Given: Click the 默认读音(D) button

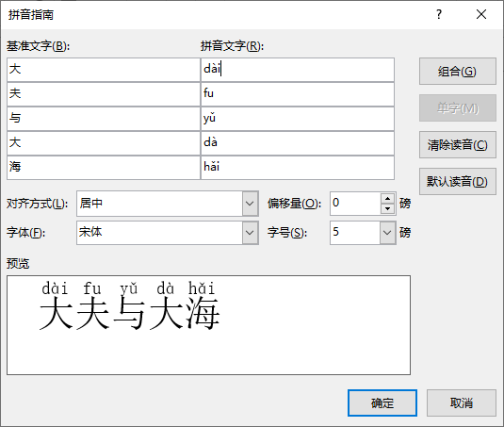Looking at the screenshot, I should tap(458, 181).
